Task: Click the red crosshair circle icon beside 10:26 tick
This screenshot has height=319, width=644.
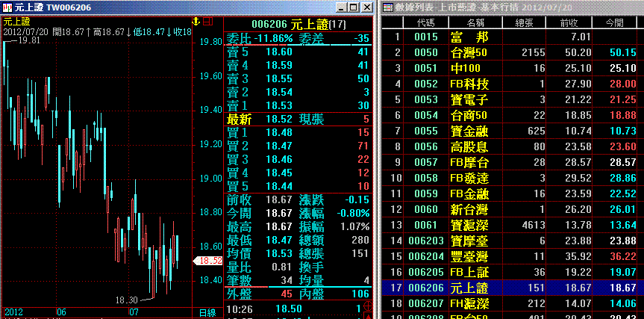Action: click(x=369, y=306)
